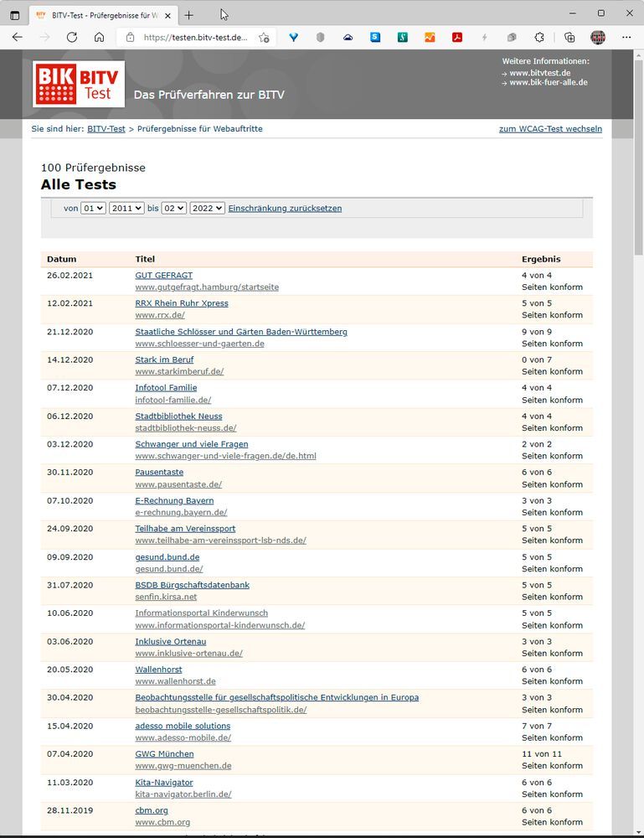Open the Extensions puzzle icon
The image size is (644, 838).
539,37
